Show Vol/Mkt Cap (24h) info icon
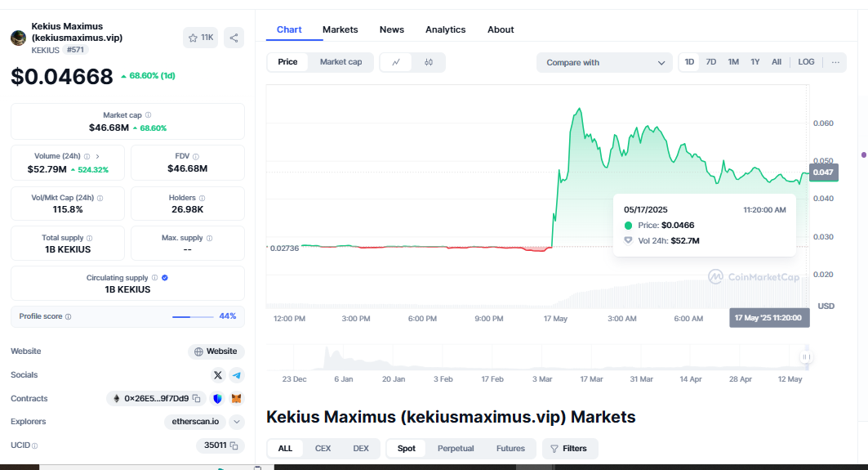The height and width of the screenshot is (470, 868). coord(100,198)
